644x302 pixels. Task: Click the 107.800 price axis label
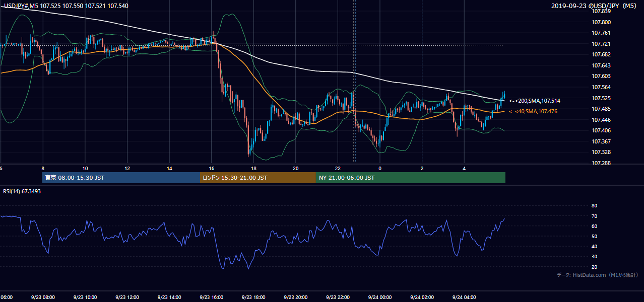[x=601, y=22]
